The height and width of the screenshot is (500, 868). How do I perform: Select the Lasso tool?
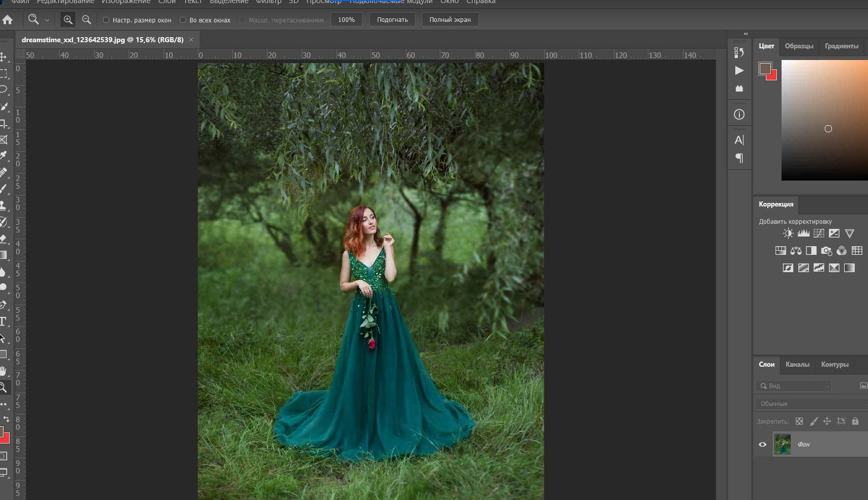click(x=4, y=90)
